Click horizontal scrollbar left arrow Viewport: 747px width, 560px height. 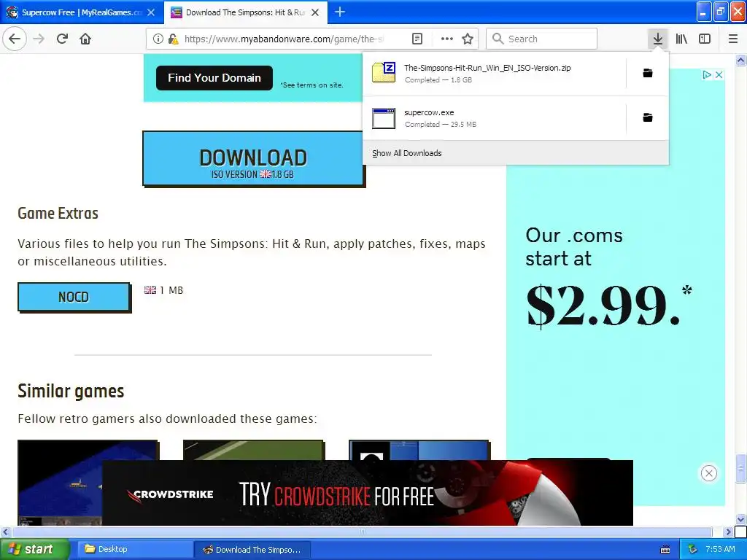[x=5, y=532]
